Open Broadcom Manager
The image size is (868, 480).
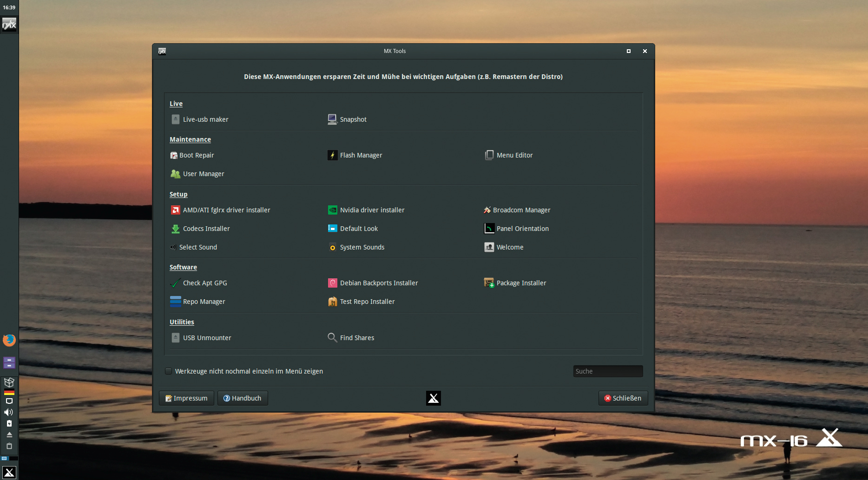[517, 210]
